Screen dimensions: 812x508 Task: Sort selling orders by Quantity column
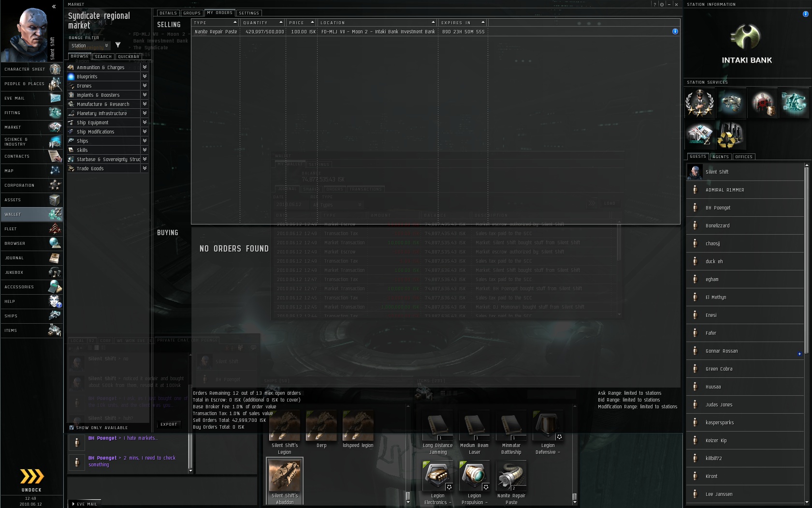point(263,23)
